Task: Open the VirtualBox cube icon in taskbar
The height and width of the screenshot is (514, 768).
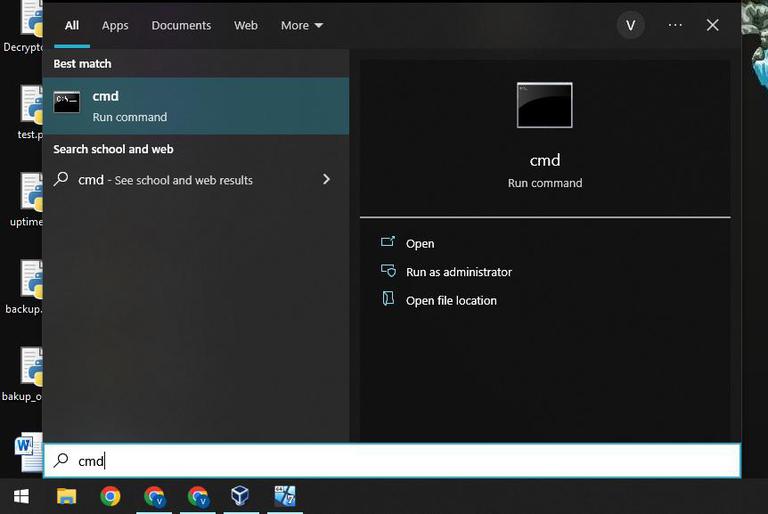Action: click(240, 496)
